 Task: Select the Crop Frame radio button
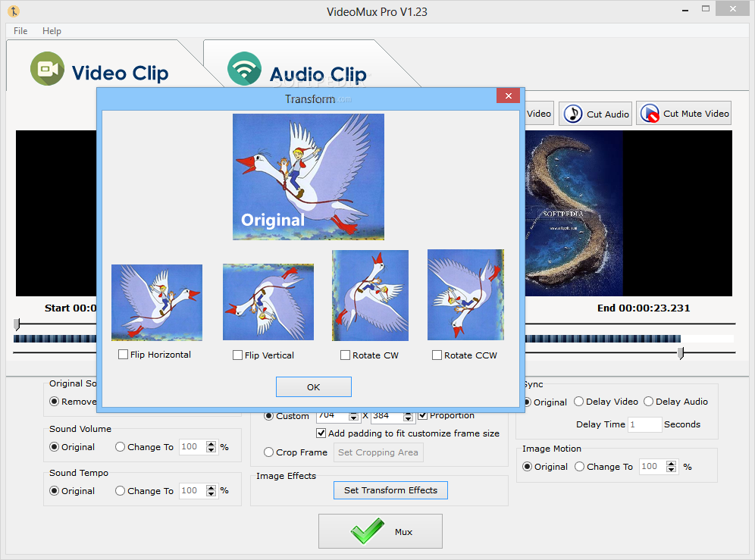click(268, 452)
